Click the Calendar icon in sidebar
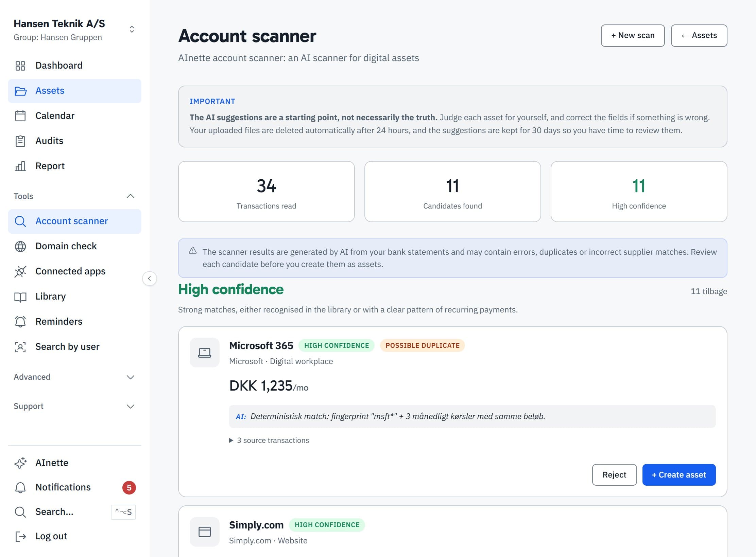Screen dimensions: 756x557 click(20, 116)
